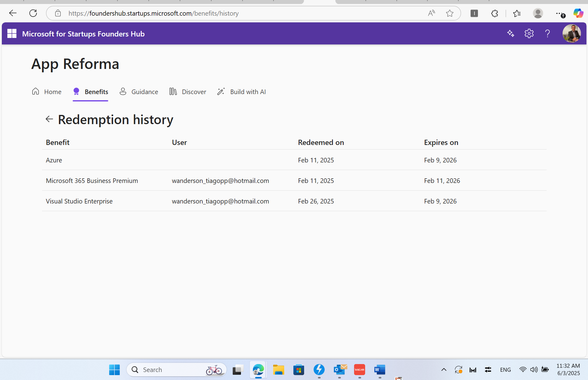
Task: Click the Microsoft for Startups Founders Hub title
Action: pyautogui.click(x=83, y=34)
